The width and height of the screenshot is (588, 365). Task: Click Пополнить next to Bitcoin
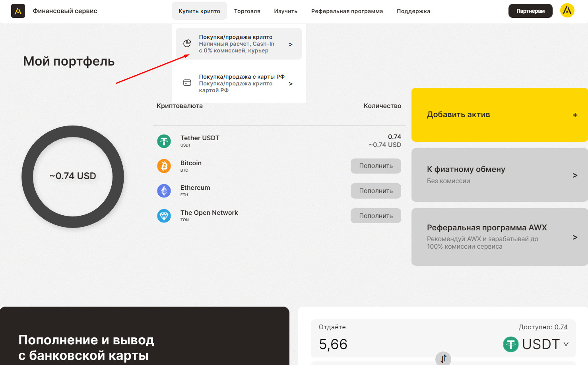[x=375, y=166]
